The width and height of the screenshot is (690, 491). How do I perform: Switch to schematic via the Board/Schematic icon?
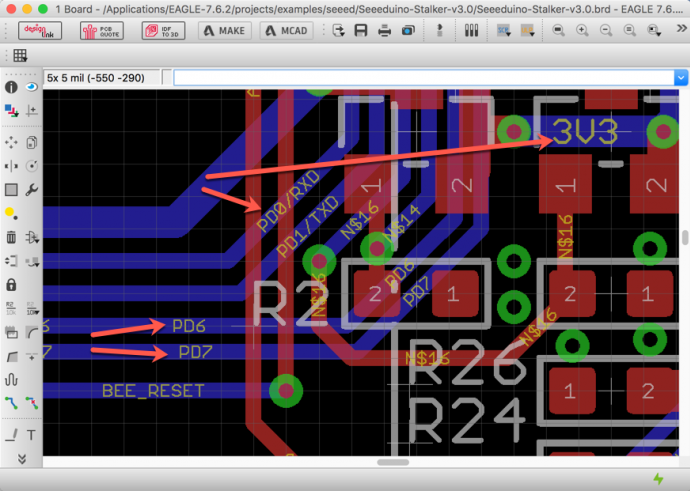point(439,30)
